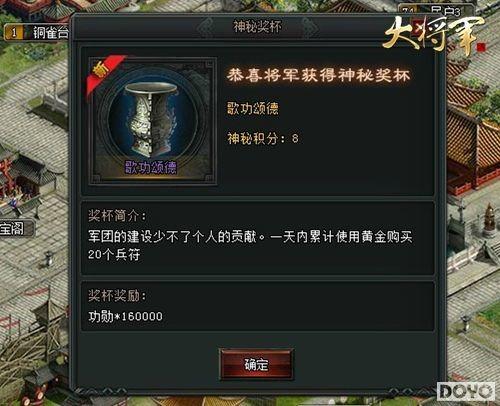Screen dimensions: 500x406
Task: Click the orange-roofed pavilion on the right
Action: 473,140
